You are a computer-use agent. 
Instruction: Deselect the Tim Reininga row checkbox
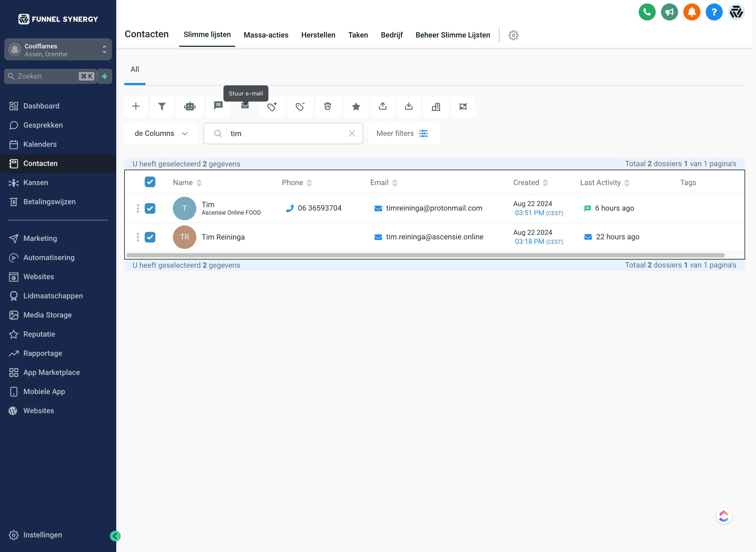point(150,237)
